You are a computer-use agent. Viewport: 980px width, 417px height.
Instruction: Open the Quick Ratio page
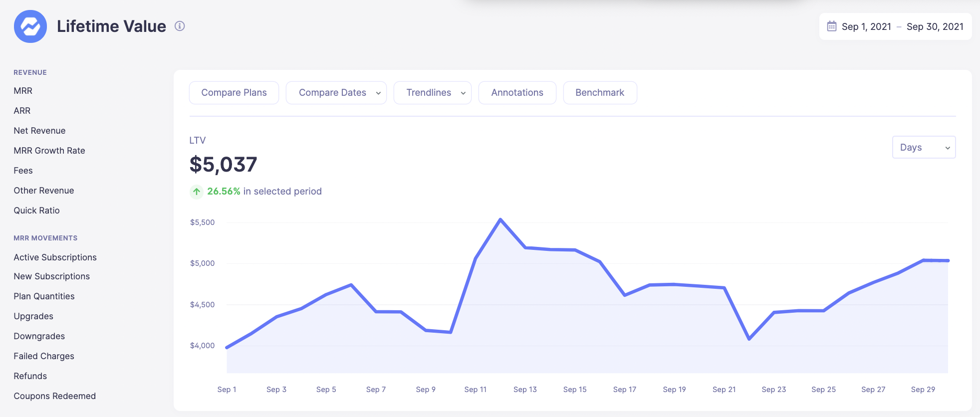tap(36, 210)
